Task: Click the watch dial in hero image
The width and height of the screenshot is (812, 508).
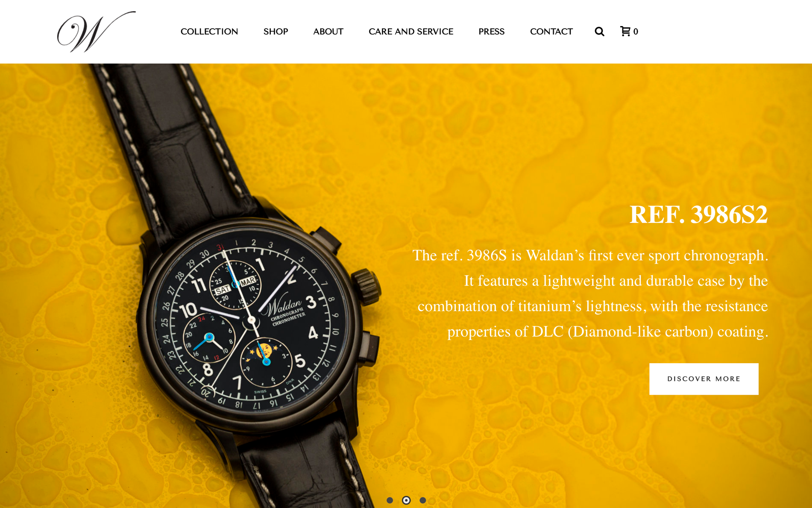Action: (x=251, y=320)
